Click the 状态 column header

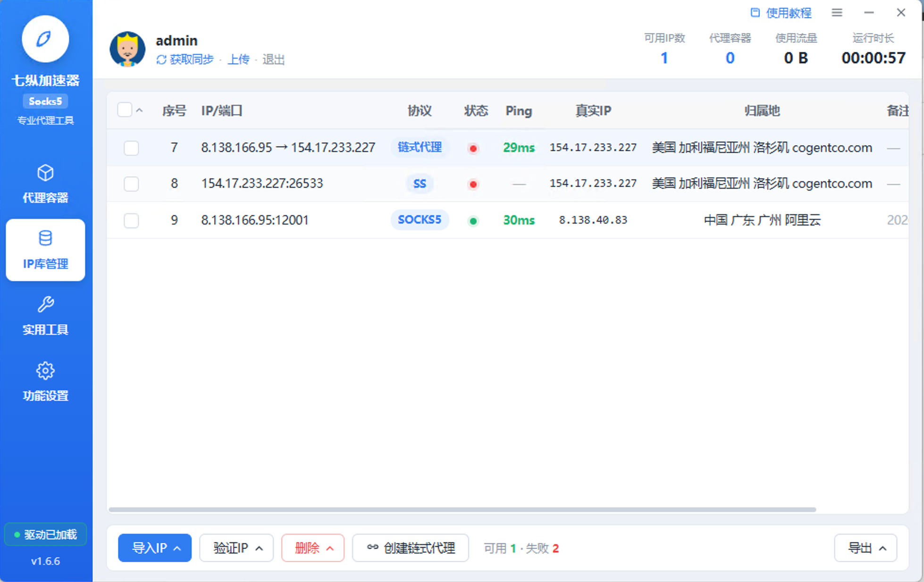coord(476,111)
